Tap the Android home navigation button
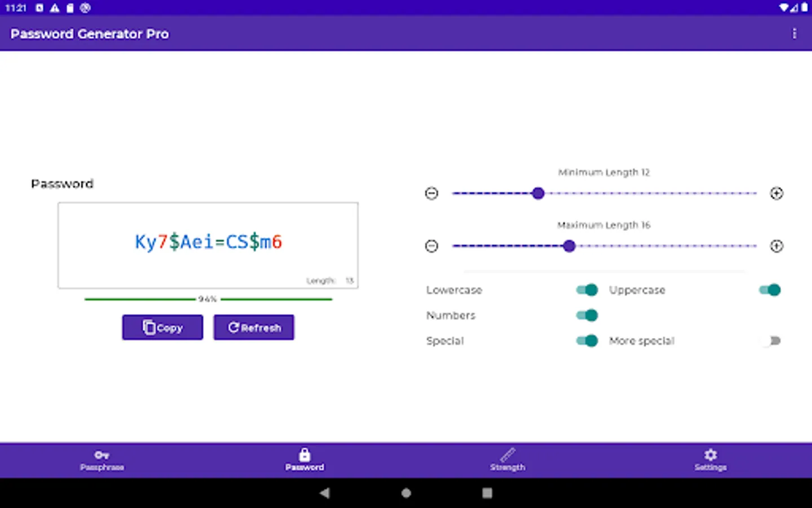The width and height of the screenshot is (812, 508). click(x=406, y=493)
